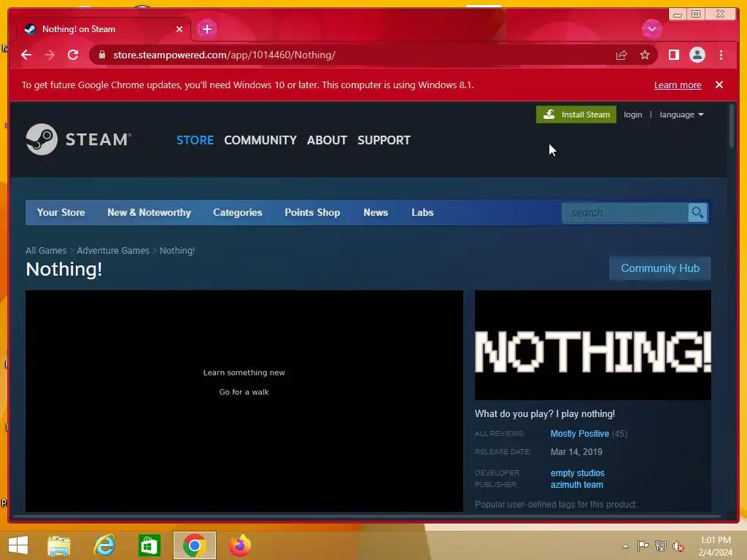This screenshot has width=747, height=560.
Task: Open publisher azimuth team link
Action: click(576, 485)
